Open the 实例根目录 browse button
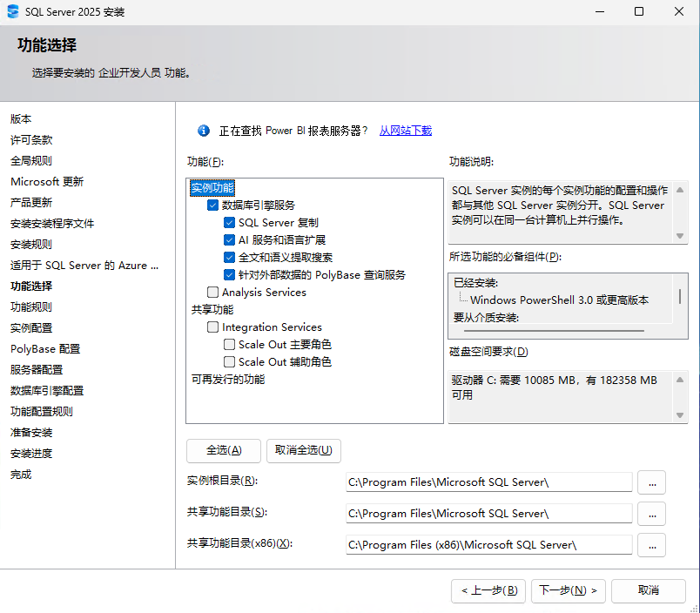The width and height of the screenshot is (700, 613). click(x=651, y=482)
